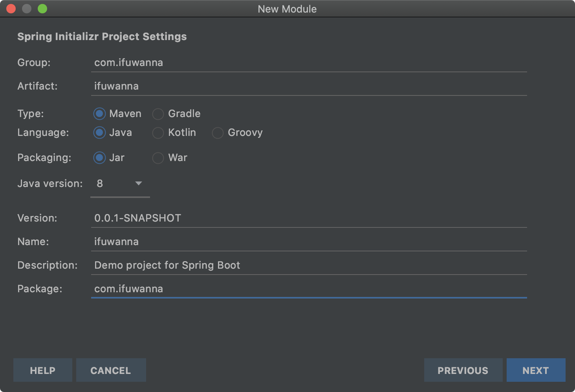Click the green zoom window button
Viewport: 575px width, 392px height.
(42, 9)
